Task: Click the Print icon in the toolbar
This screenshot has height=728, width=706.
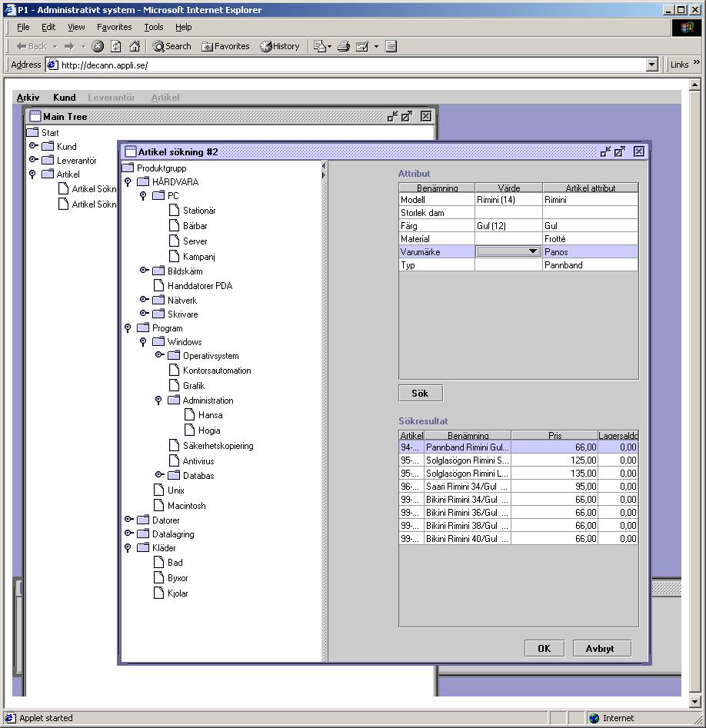Action: coord(344,46)
